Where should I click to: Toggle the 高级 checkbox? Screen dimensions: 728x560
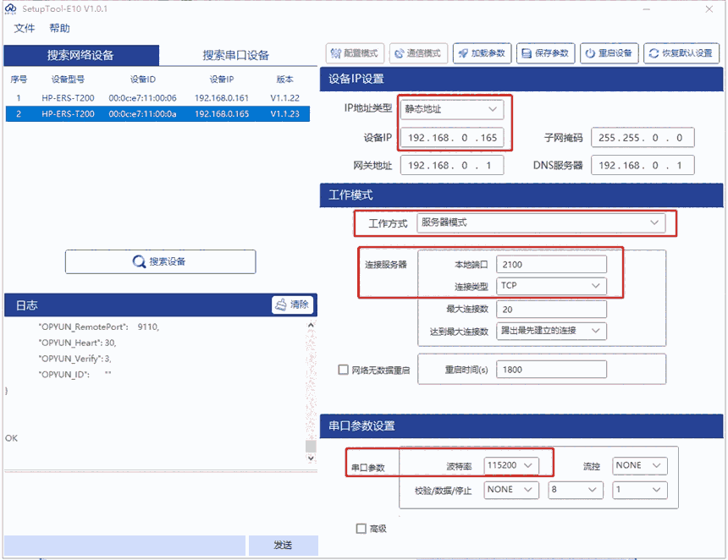tap(361, 529)
